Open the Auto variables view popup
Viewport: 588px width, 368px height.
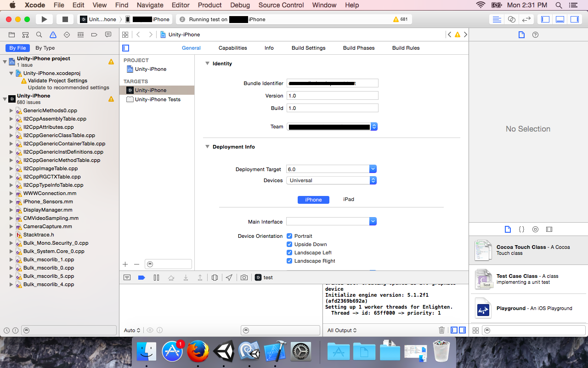[x=132, y=330]
